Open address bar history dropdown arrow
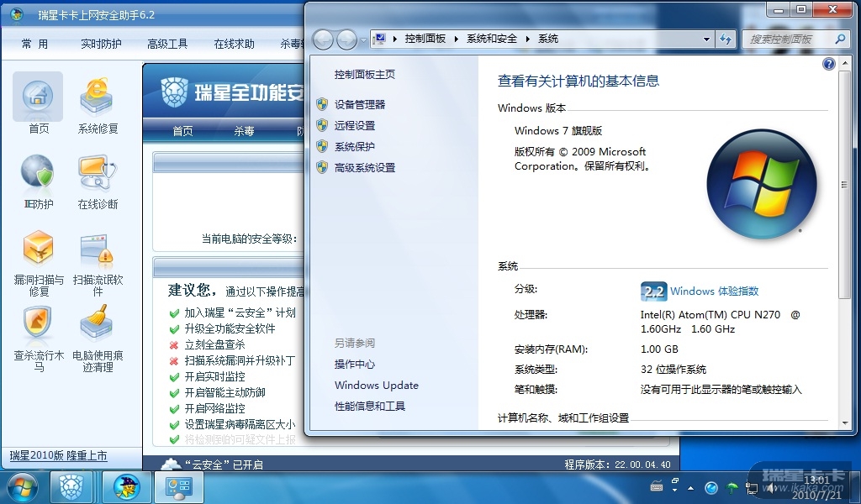Viewport: 861px width, 504px height. 706,39
